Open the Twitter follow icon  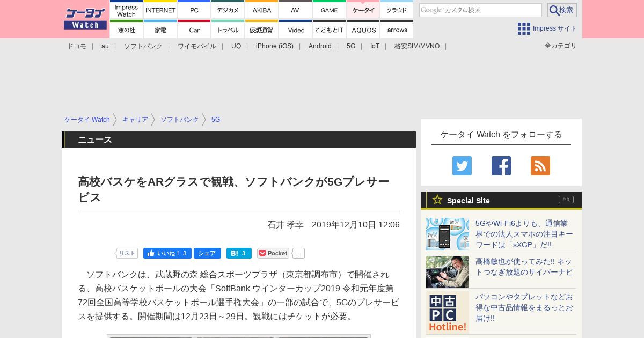point(462,166)
